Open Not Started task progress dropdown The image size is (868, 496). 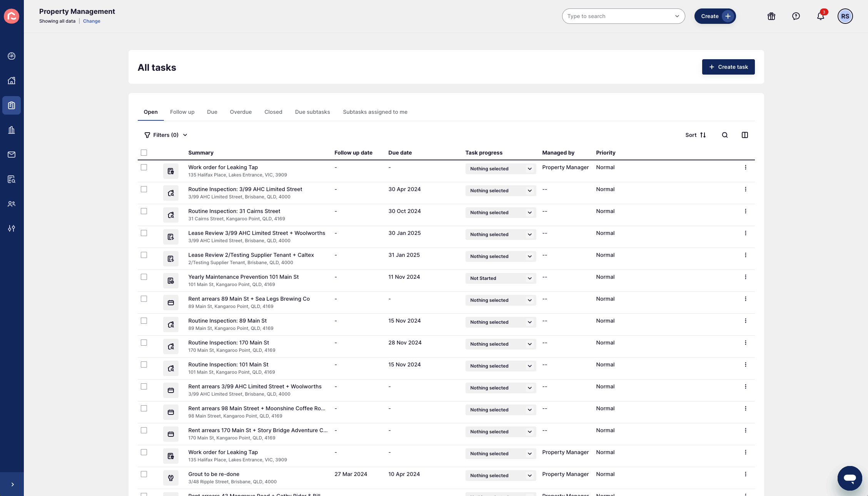500,278
